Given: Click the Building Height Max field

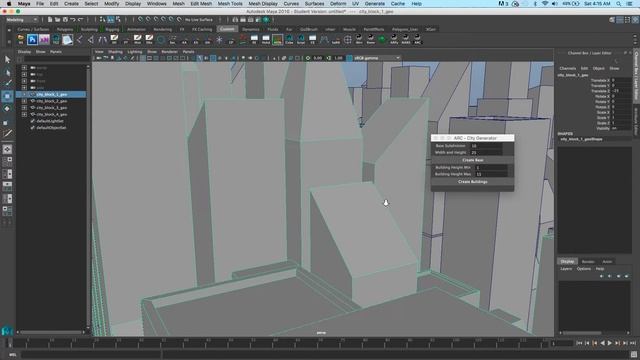Looking at the screenshot, I should tap(491, 174).
